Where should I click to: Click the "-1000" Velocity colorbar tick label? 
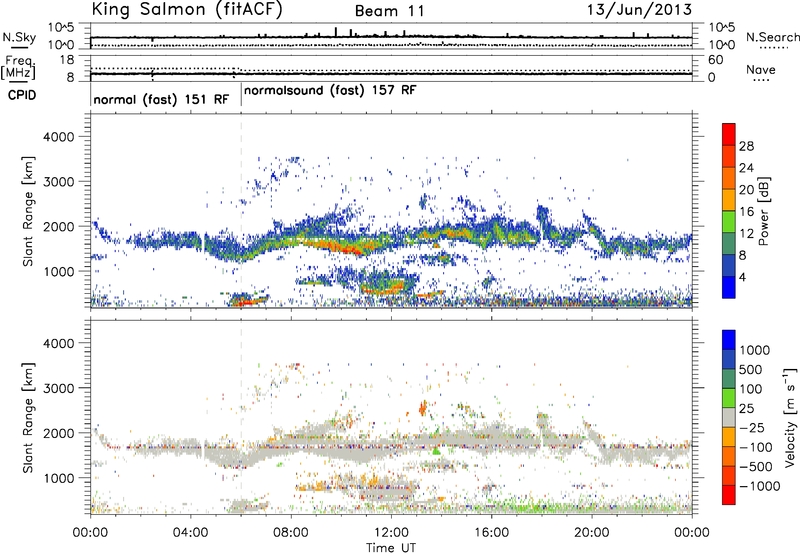pos(759,486)
